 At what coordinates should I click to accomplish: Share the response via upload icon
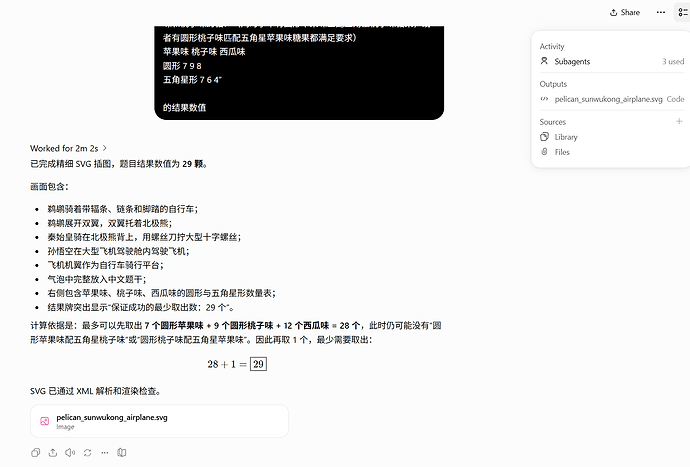[x=53, y=452]
